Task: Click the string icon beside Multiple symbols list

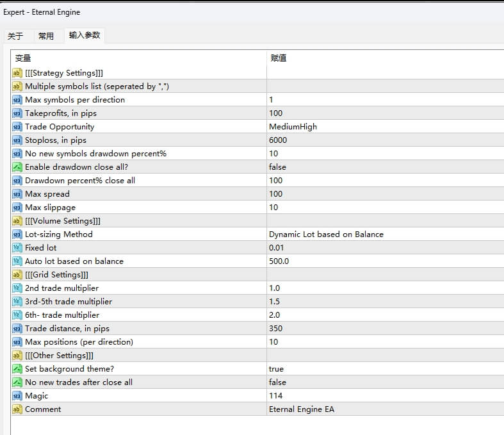Action: pos(17,86)
